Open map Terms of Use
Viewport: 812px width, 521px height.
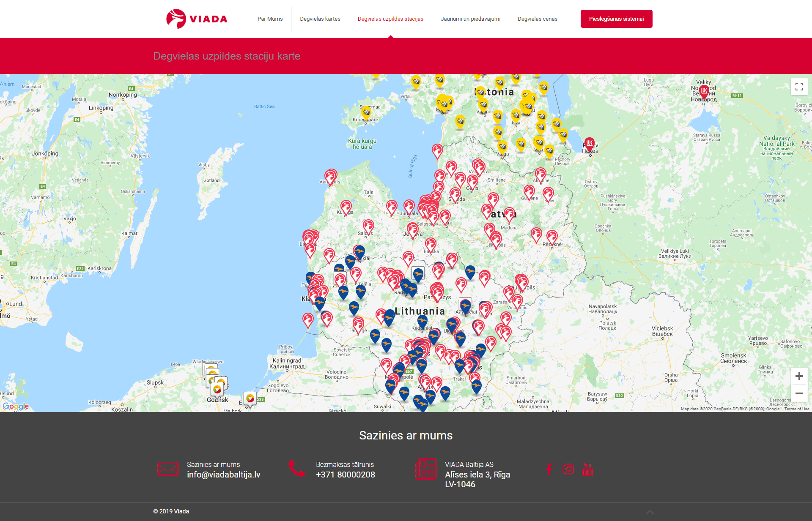click(797, 409)
